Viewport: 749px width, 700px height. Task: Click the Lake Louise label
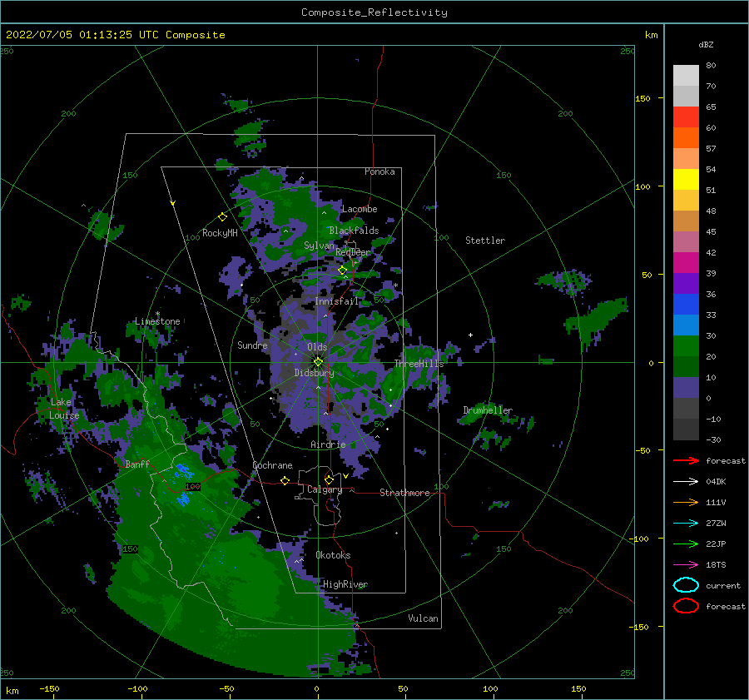point(64,409)
